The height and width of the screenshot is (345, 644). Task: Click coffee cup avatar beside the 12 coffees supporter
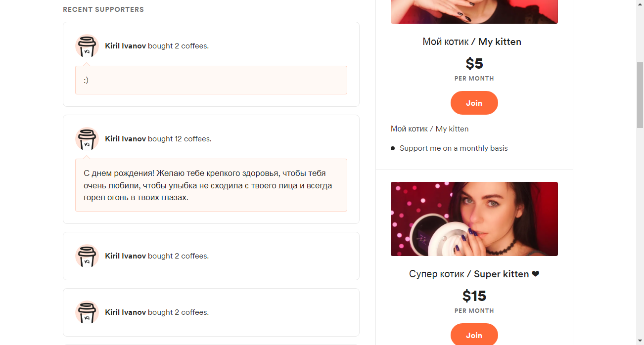click(87, 139)
